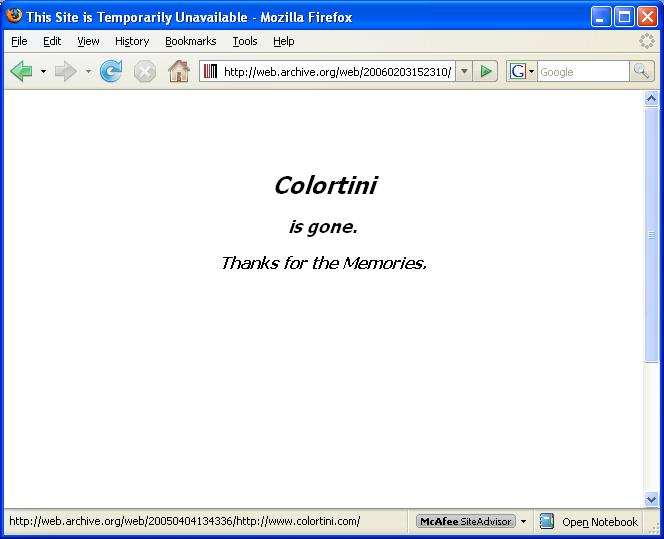Click the status bar URL text

(185, 521)
